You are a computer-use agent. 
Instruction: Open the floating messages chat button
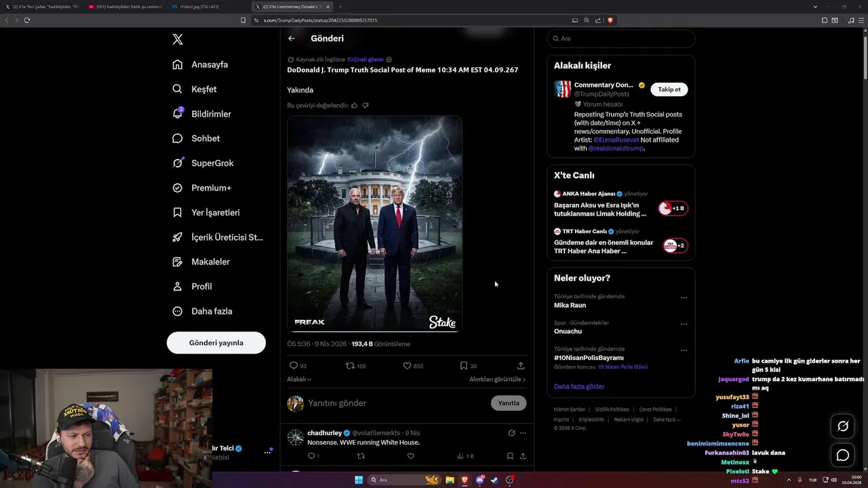point(843,455)
